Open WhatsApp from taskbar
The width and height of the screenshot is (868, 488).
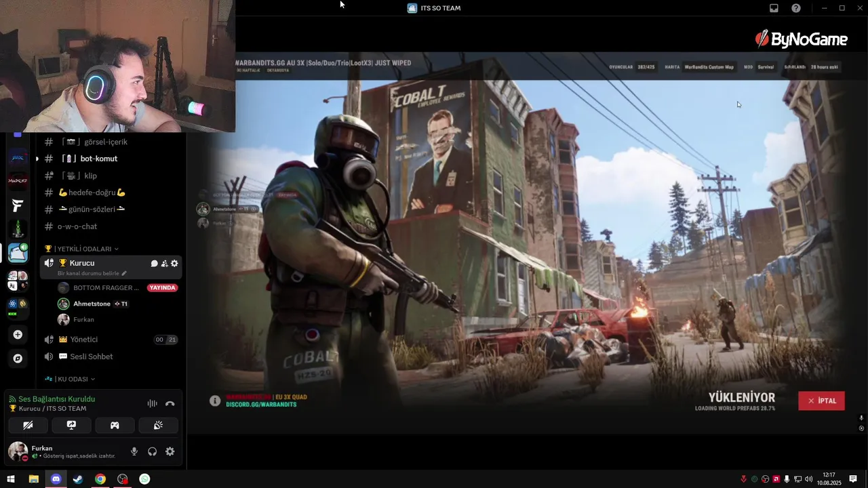point(144,479)
